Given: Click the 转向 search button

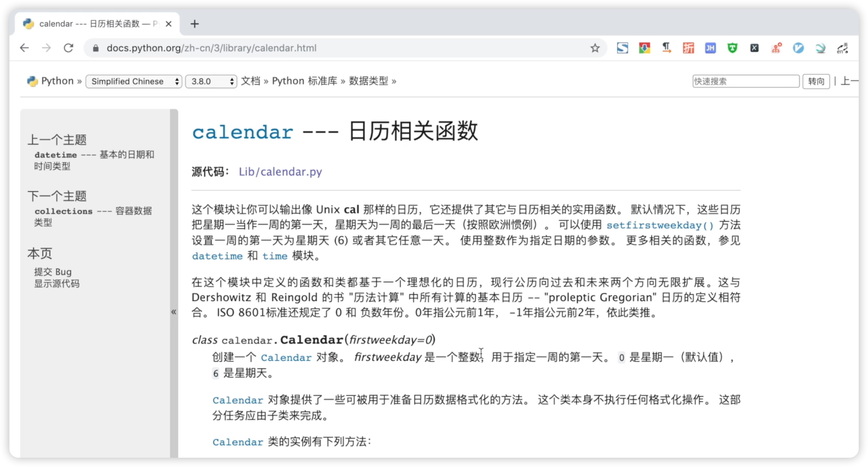Looking at the screenshot, I should coord(816,81).
